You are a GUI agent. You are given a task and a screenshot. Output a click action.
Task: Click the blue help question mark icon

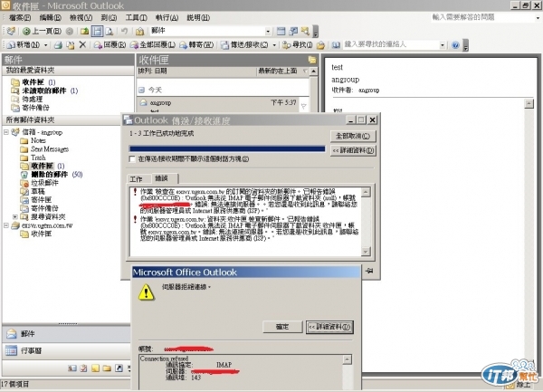(x=455, y=45)
